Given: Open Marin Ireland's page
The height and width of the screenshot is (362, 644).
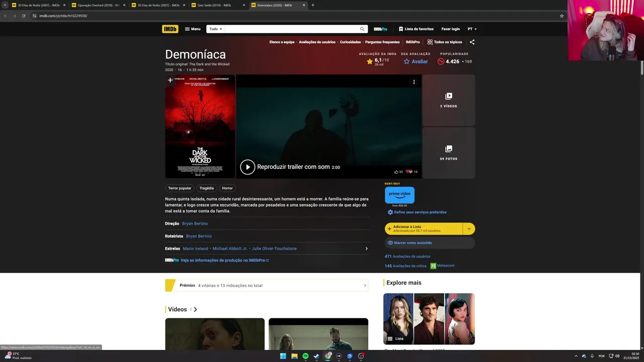Looking at the screenshot, I should 196,248.
